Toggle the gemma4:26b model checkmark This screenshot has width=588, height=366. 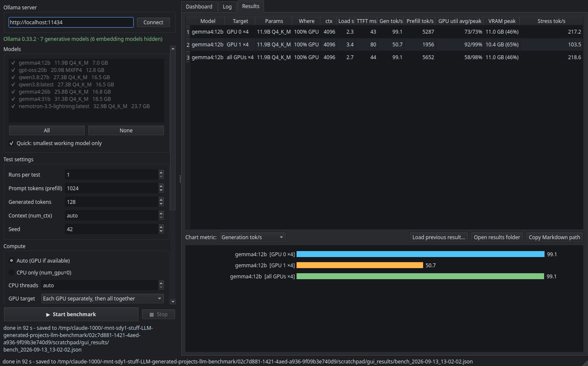13,92
